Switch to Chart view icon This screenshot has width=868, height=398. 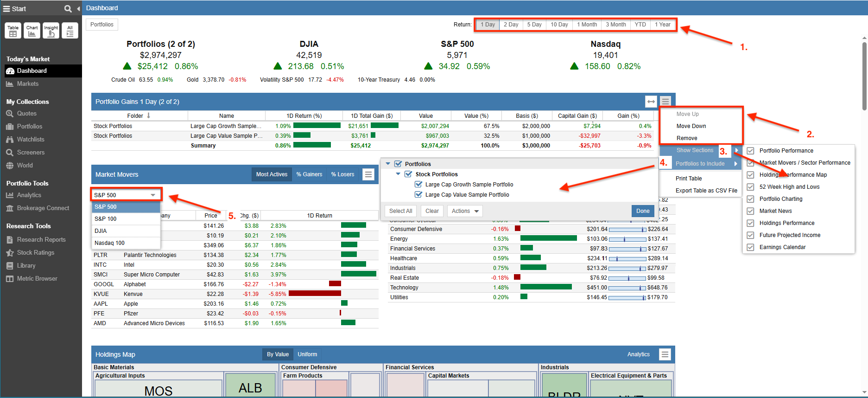(32, 31)
